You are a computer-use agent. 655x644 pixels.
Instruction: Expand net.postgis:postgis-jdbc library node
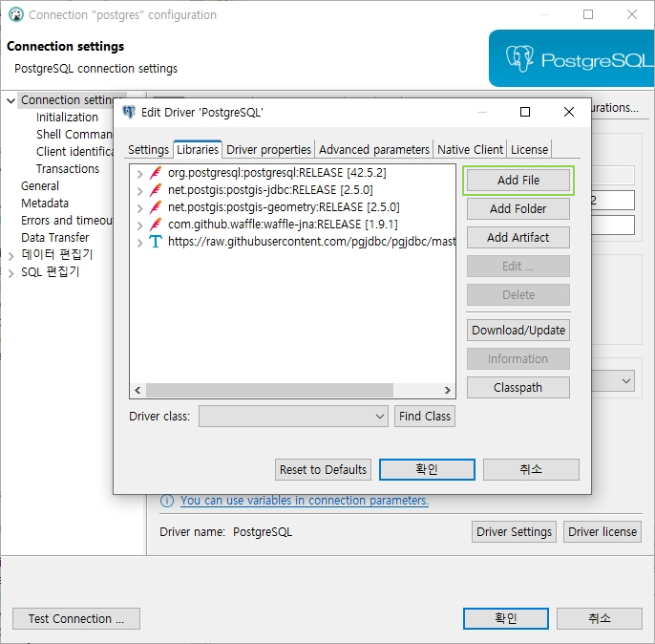140,191
